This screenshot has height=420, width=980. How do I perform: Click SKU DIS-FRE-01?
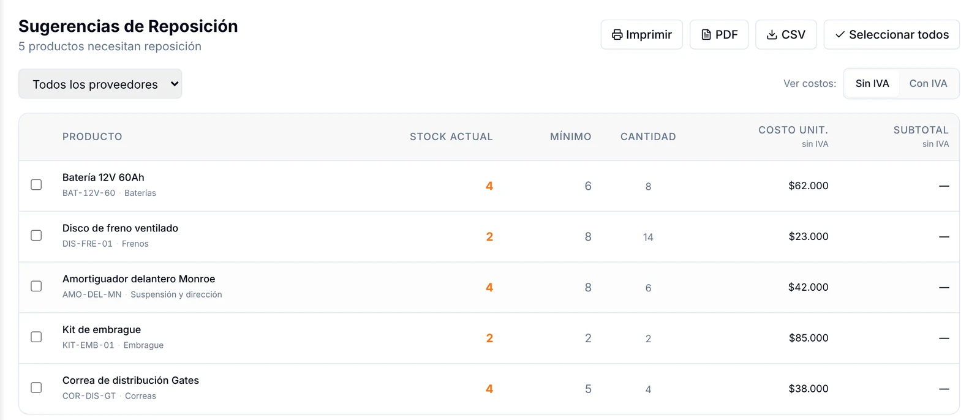(88, 244)
